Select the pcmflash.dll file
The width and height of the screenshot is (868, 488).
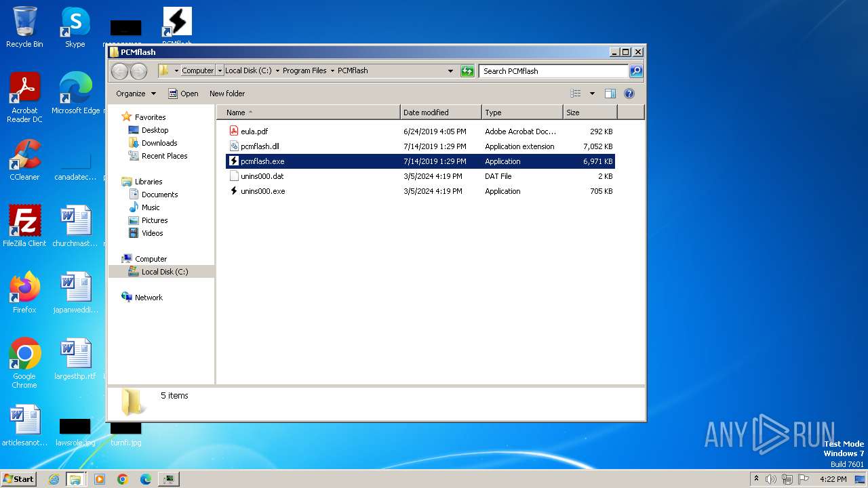420,146
